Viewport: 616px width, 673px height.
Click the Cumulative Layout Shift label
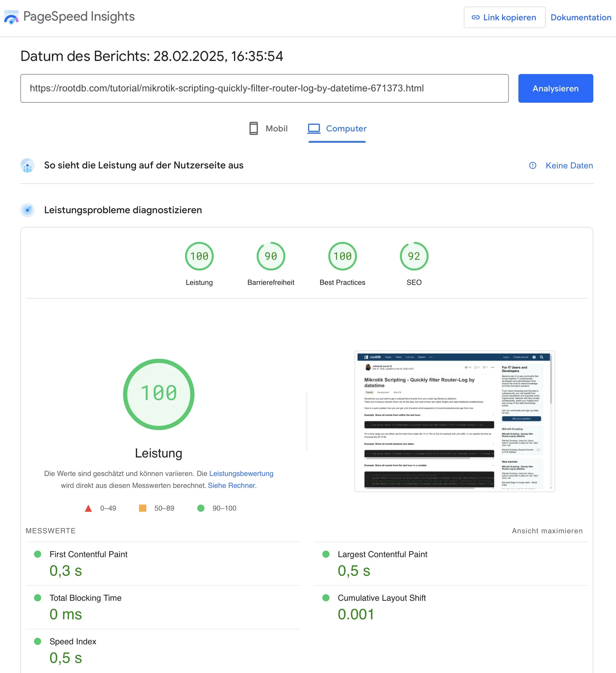tap(382, 598)
